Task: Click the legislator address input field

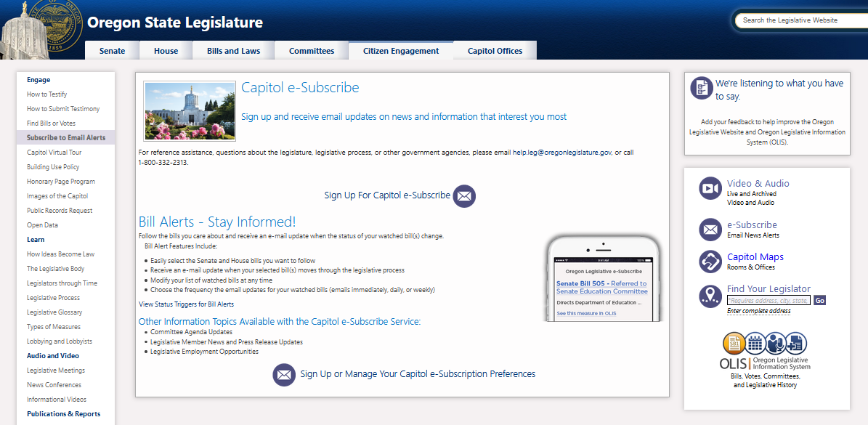Action: pos(768,300)
